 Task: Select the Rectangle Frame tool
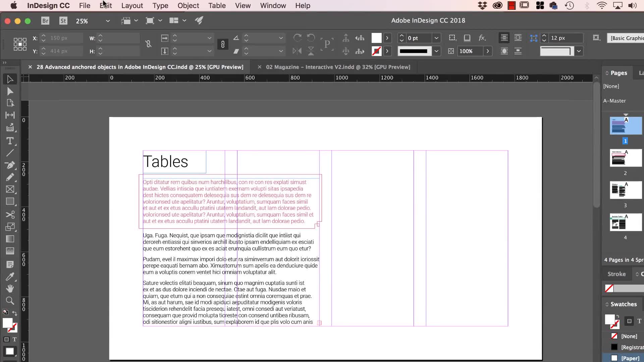[10, 189]
